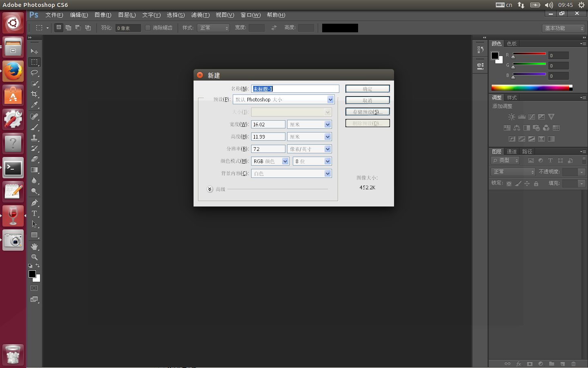Toggle Quick Mask mode in toolbox

pyautogui.click(x=34, y=288)
